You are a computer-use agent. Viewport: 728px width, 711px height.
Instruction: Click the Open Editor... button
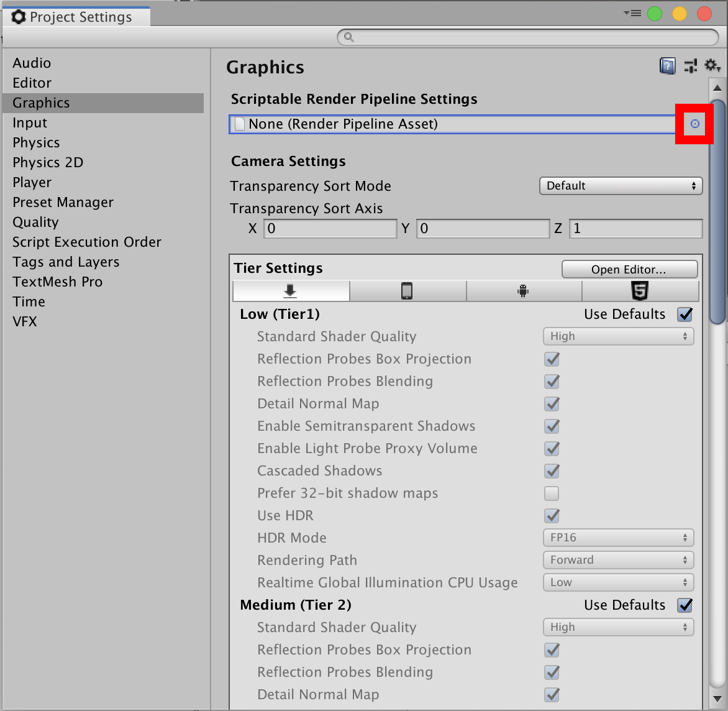click(x=629, y=269)
